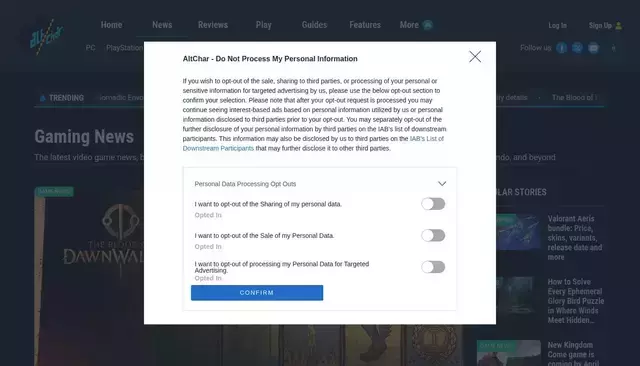The image size is (640, 366).
Task: Open Ephemeral Glory Bird Puzzle story
Action: coord(576,301)
